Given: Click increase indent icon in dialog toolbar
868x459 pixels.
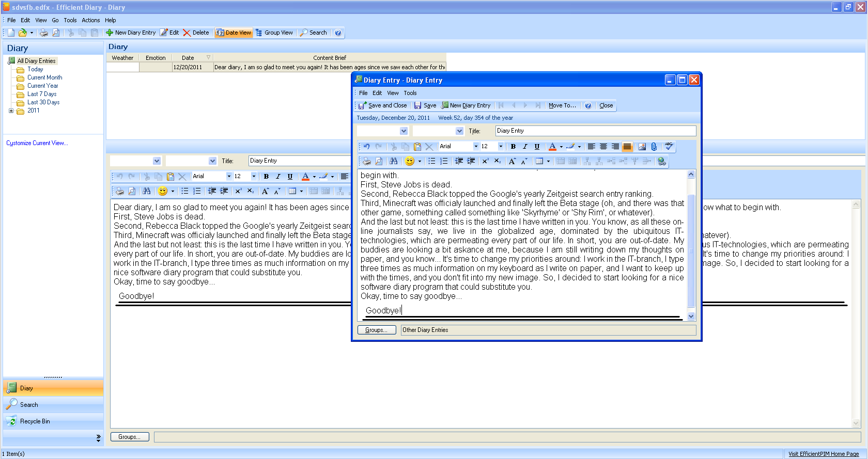Looking at the screenshot, I should (x=471, y=161).
